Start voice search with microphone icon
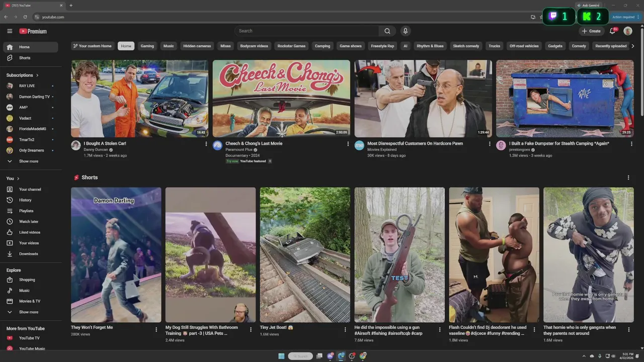This screenshot has width=644, height=362. (x=406, y=31)
